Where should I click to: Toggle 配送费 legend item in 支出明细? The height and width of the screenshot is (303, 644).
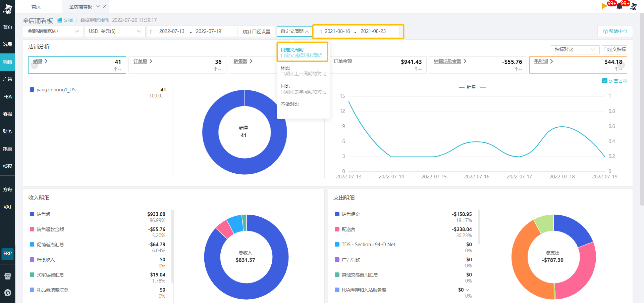[x=345, y=229]
